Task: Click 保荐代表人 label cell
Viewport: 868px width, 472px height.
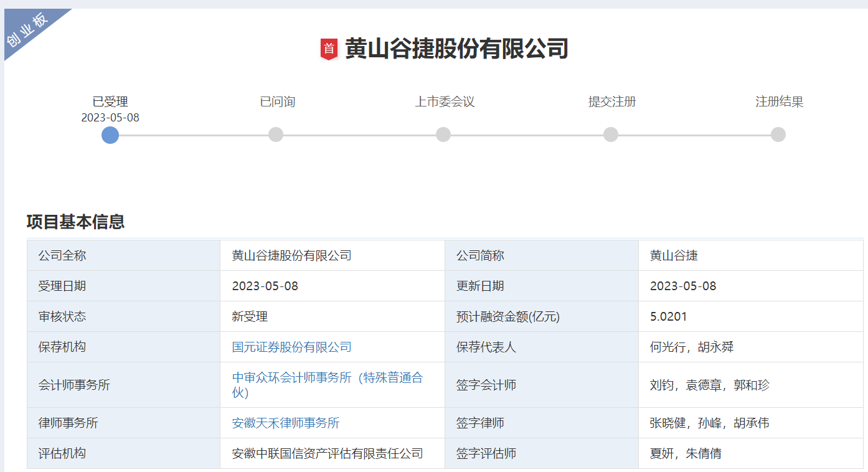Action: 542,347
